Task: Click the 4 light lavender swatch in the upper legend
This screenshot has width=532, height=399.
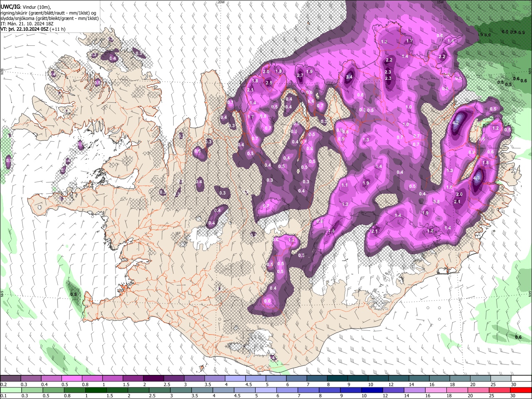Action: tap(235, 379)
